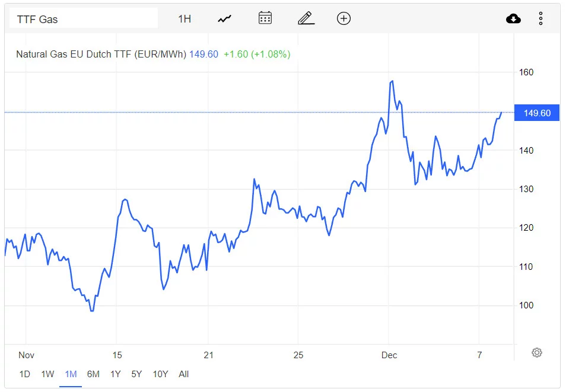Click the chart line peak near Dec

click(392, 81)
